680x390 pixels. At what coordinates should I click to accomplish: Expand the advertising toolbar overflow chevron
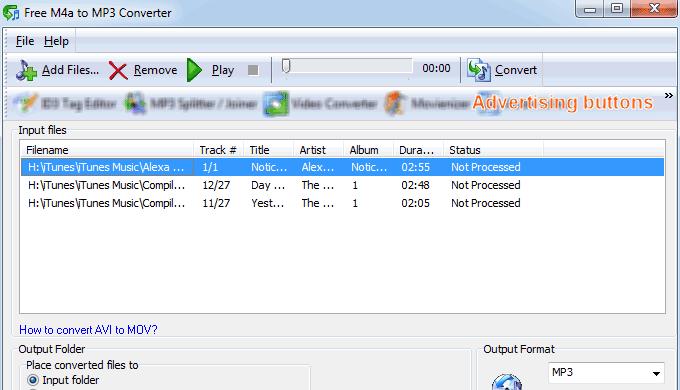coord(669,95)
